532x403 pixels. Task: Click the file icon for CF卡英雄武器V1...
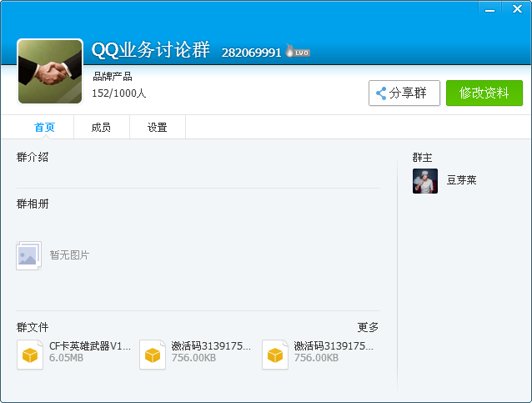pyautogui.click(x=30, y=355)
